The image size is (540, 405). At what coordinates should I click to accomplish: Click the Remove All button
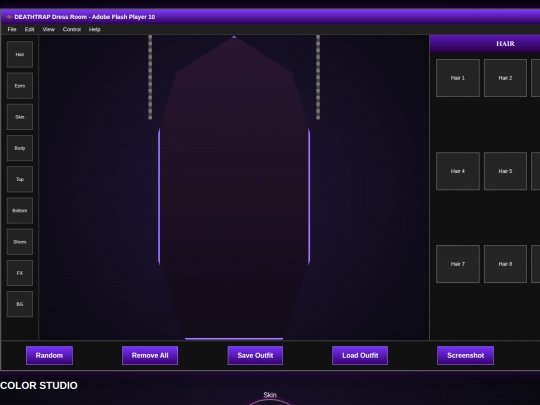150,355
